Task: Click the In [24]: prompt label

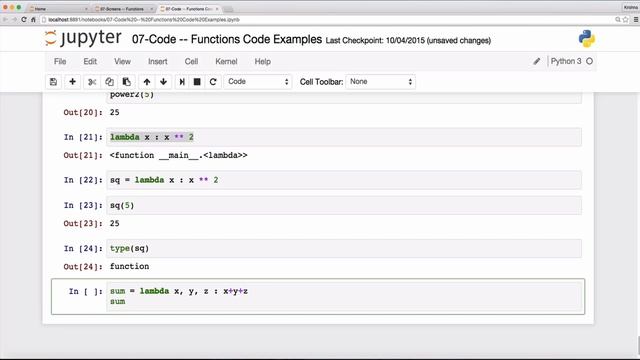Action: tap(83, 249)
